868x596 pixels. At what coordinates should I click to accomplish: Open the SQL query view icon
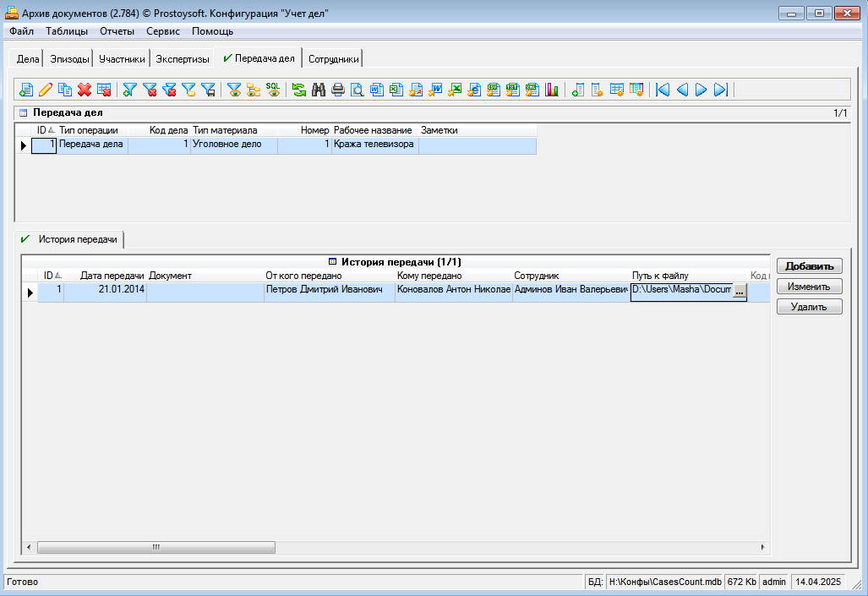tap(273, 90)
